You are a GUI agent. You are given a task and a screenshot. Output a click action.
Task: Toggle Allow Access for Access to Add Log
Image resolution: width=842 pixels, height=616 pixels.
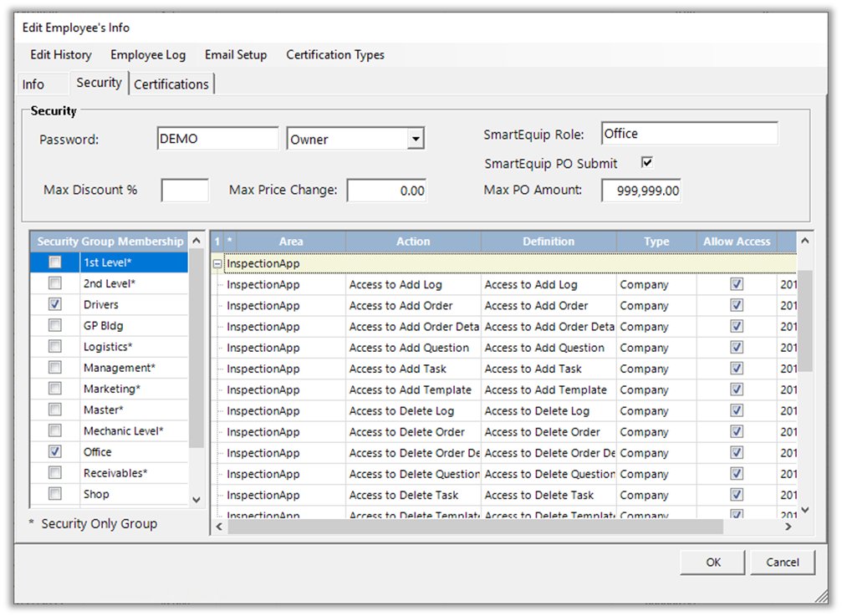[737, 284]
